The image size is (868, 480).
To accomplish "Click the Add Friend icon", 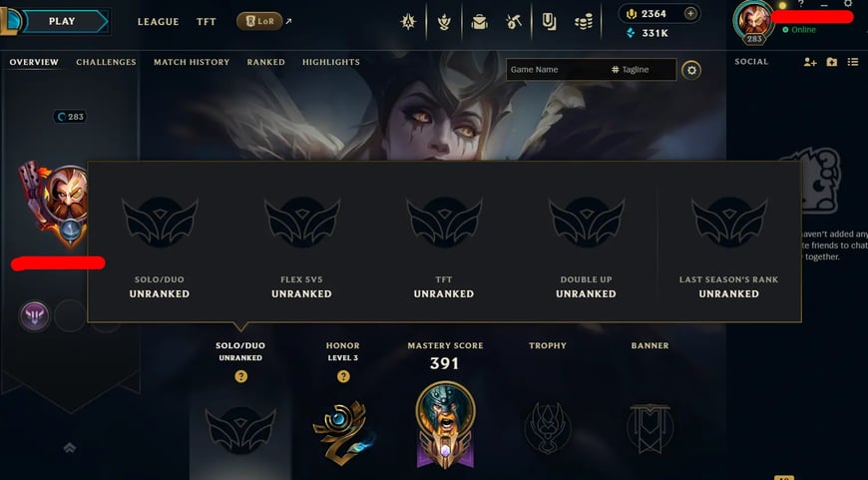I will [x=810, y=62].
